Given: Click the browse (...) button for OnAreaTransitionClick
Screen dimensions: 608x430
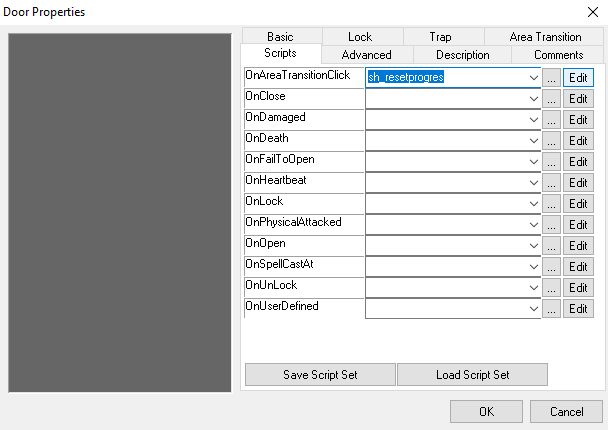Looking at the screenshot, I should click(552, 78).
